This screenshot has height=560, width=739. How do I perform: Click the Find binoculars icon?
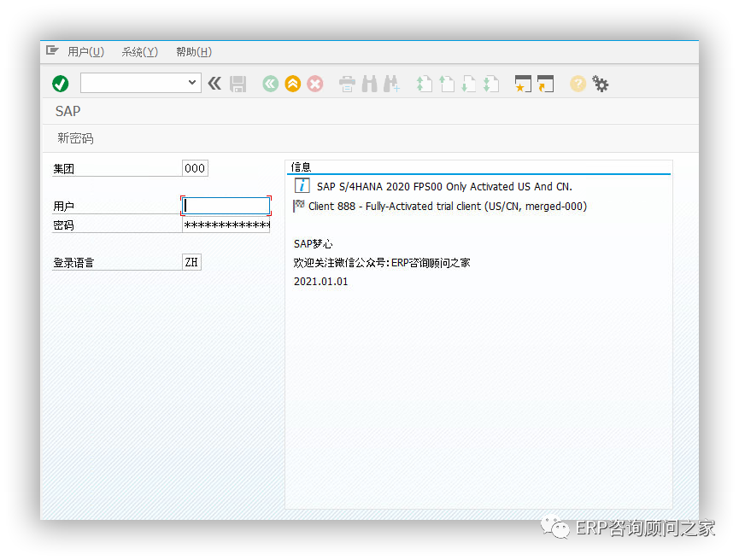pos(369,84)
